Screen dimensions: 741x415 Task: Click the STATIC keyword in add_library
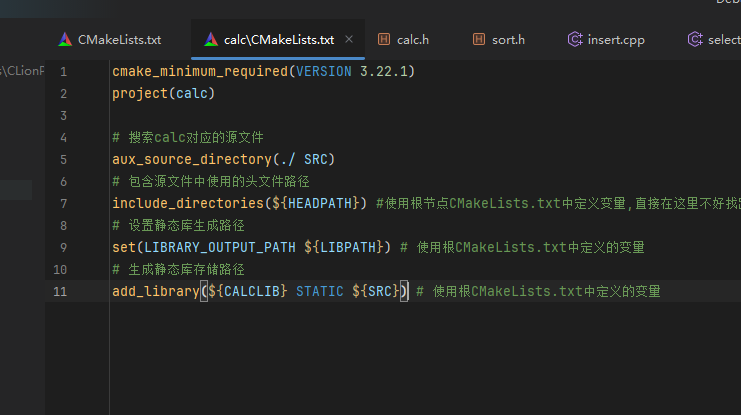320,291
